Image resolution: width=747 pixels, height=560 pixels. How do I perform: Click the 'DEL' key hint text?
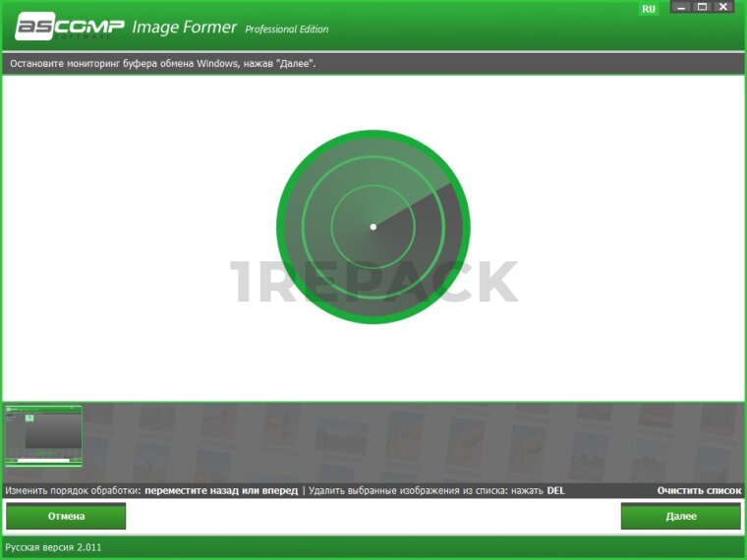pos(556,490)
